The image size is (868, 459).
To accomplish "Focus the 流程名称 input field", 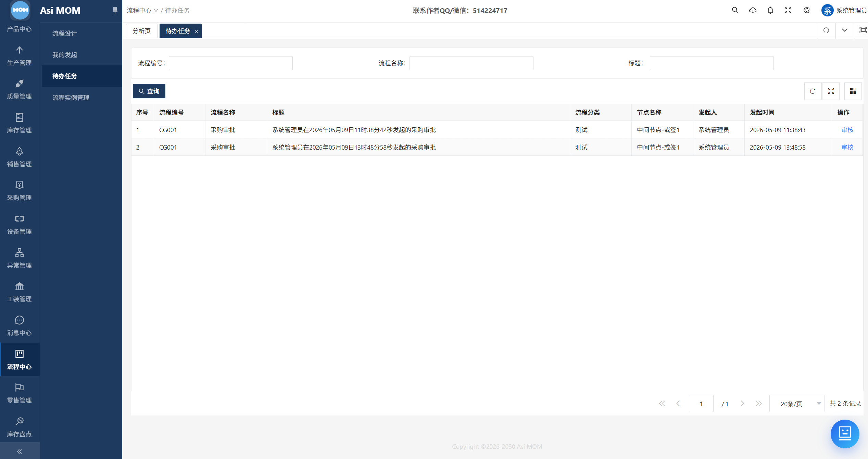I will pyautogui.click(x=471, y=63).
